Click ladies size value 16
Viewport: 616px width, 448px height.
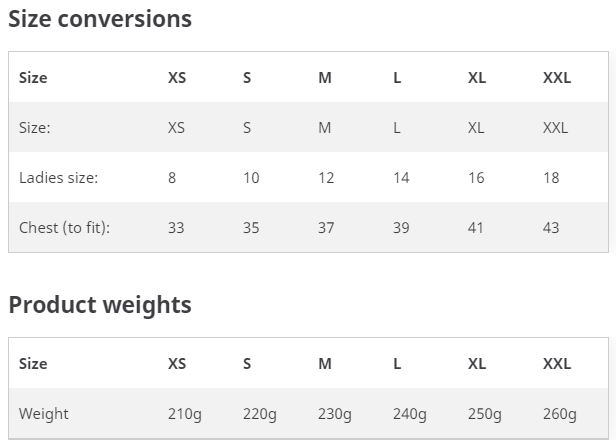[476, 178]
